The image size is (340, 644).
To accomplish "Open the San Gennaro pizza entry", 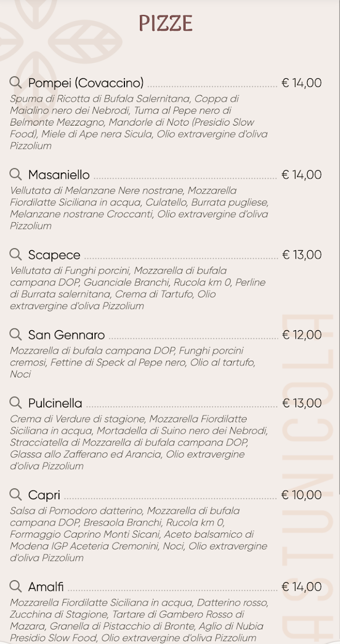I will pyautogui.click(x=66, y=335).
